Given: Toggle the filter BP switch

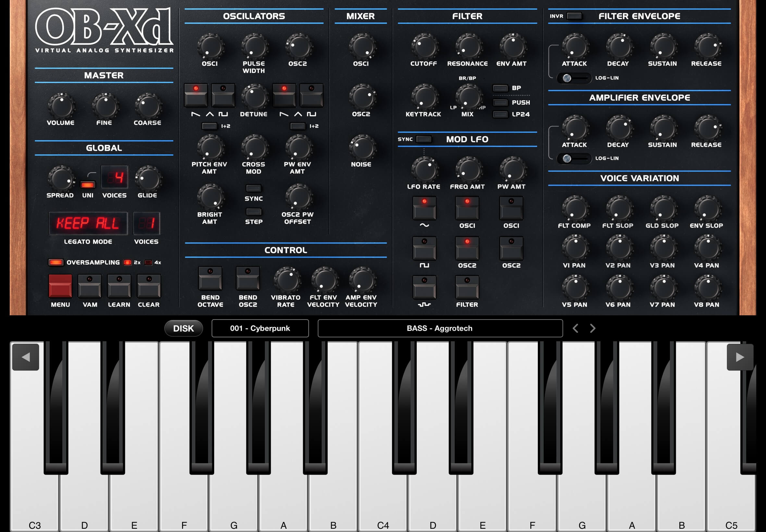Looking at the screenshot, I should [500, 88].
